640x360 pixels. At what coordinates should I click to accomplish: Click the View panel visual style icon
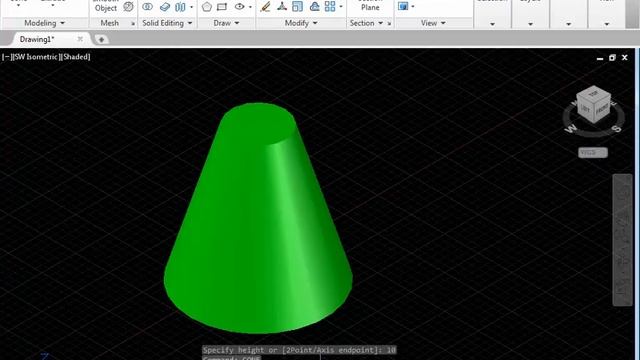point(403,7)
